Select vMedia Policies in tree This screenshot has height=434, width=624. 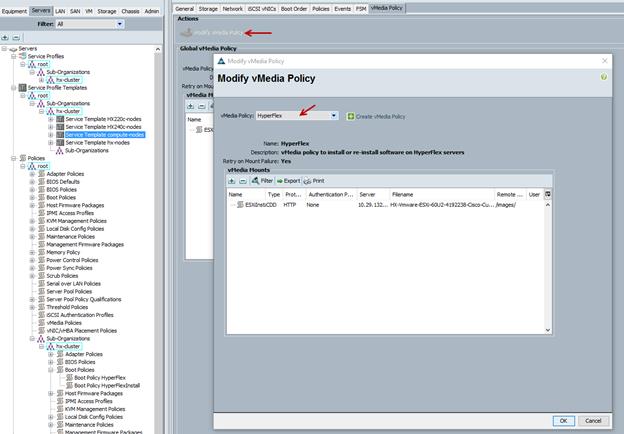[x=64, y=323]
